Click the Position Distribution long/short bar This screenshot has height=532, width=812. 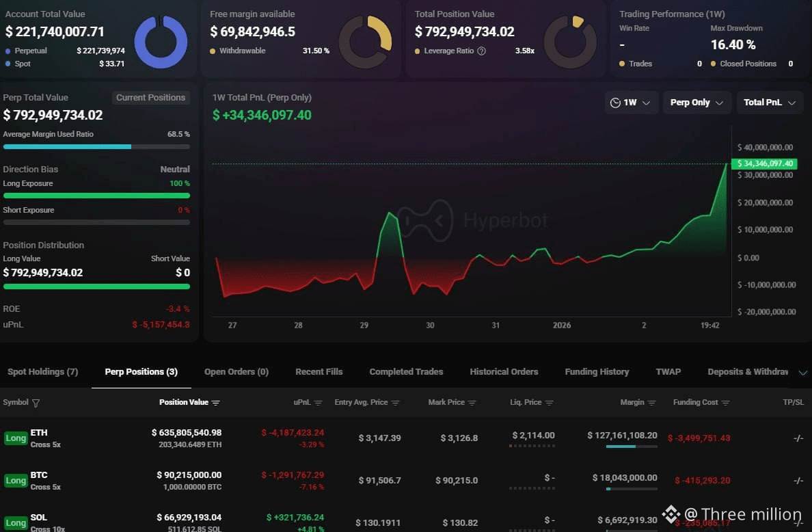(x=96, y=287)
